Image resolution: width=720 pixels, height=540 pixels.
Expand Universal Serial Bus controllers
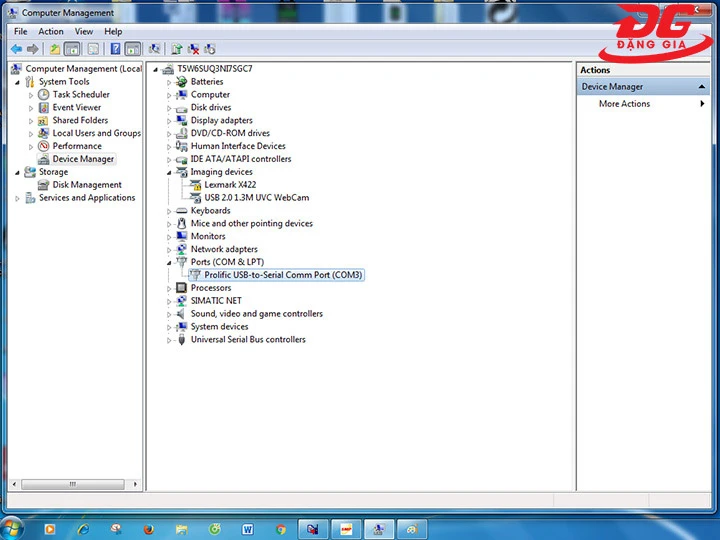(x=169, y=340)
